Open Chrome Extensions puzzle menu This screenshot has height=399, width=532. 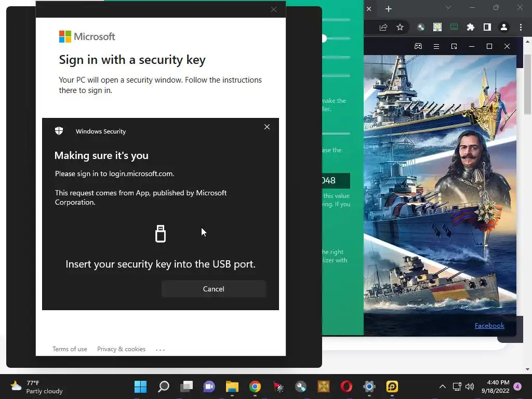point(471,28)
